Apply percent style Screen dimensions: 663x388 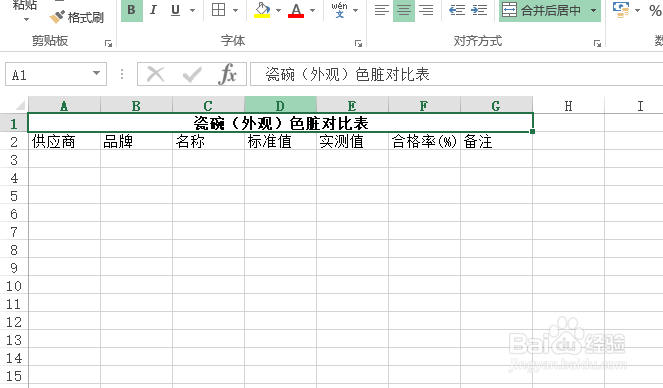pyautogui.click(x=655, y=10)
